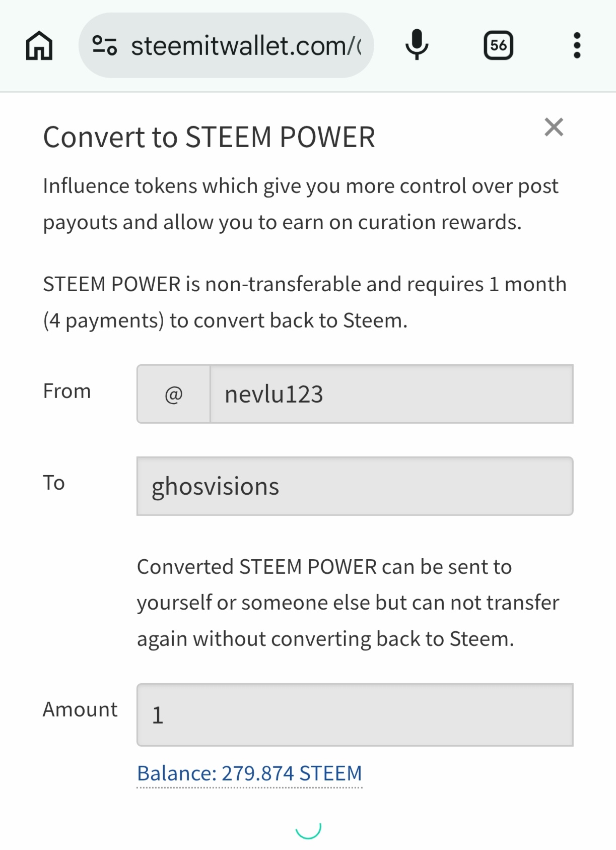Open the browser three-dot menu
616x850 pixels.
pyautogui.click(x=577, y=45)
